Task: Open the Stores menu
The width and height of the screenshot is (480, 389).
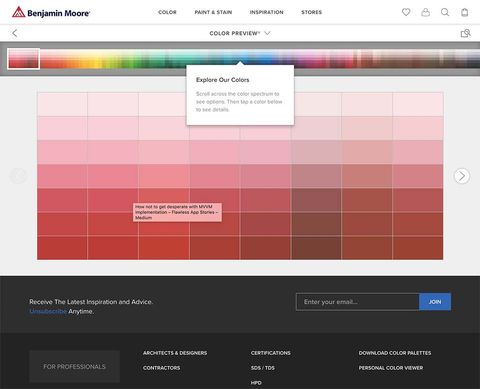Action: [312, 12]
